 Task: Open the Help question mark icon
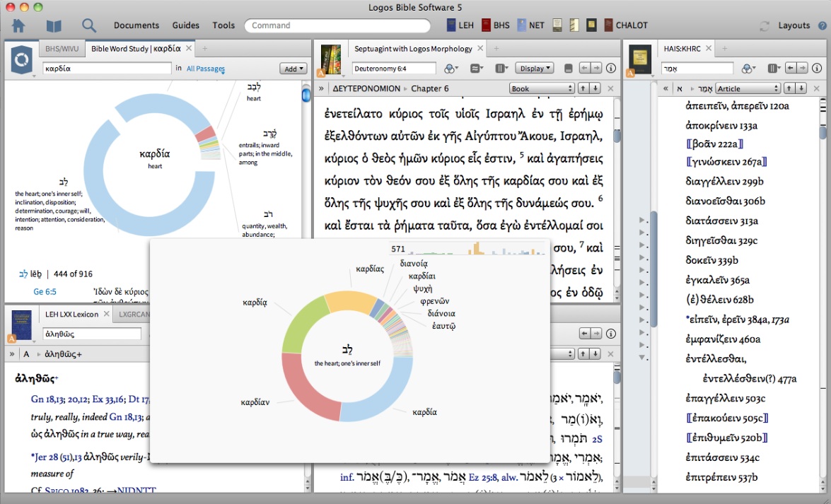point(822,25)
